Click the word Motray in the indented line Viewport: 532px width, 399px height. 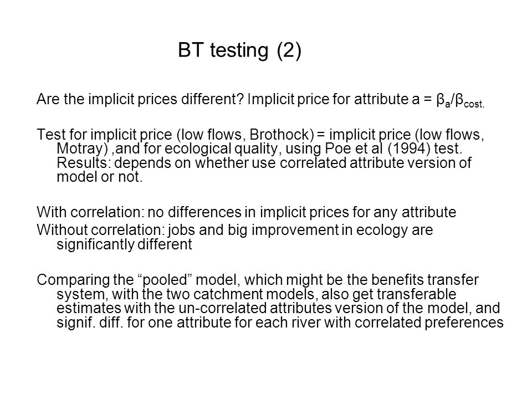(79, 149)
